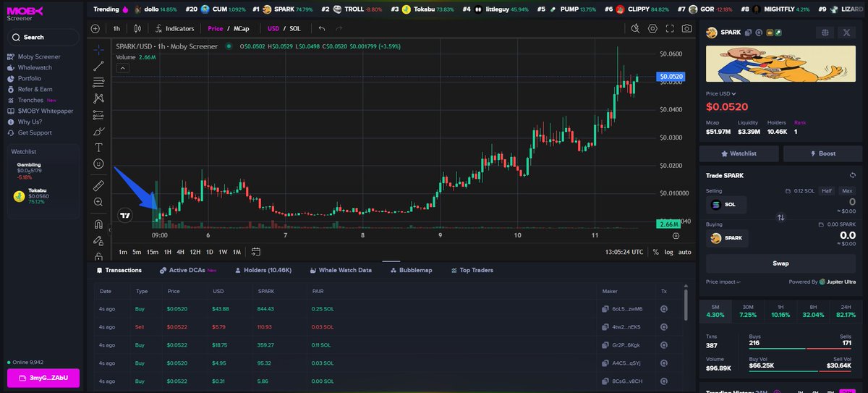The width and height of the screenshot is (868, 393).
Task: Click the refresh icon in Trade SPARK
Action: (x=852, y=176)
